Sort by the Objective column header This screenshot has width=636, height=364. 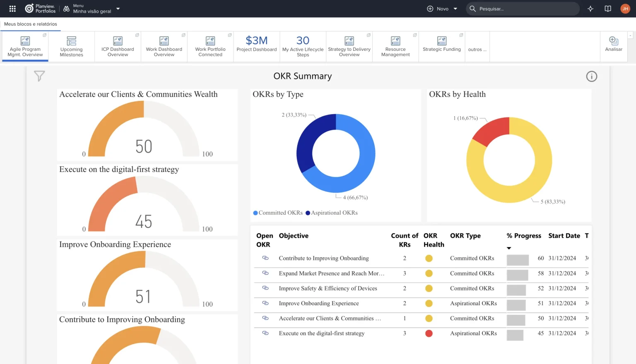[x=294, y=236]
